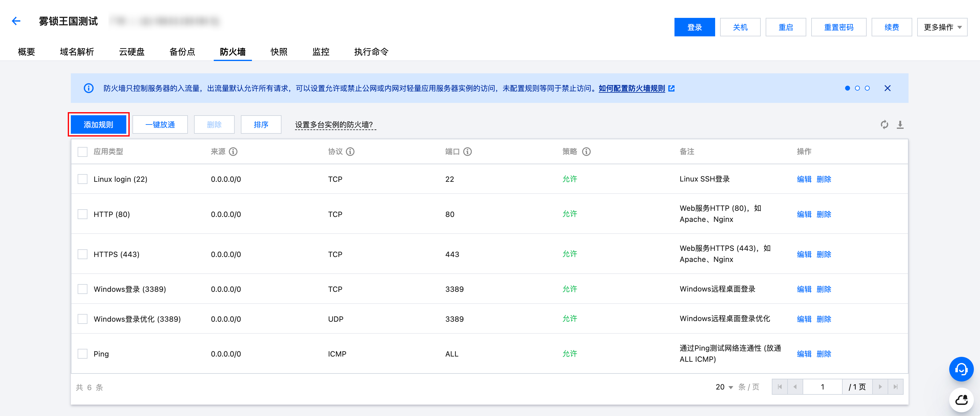Viewport: 980px width, 416px height.
Task: Click the 排序 button
Action: [261, 124]
